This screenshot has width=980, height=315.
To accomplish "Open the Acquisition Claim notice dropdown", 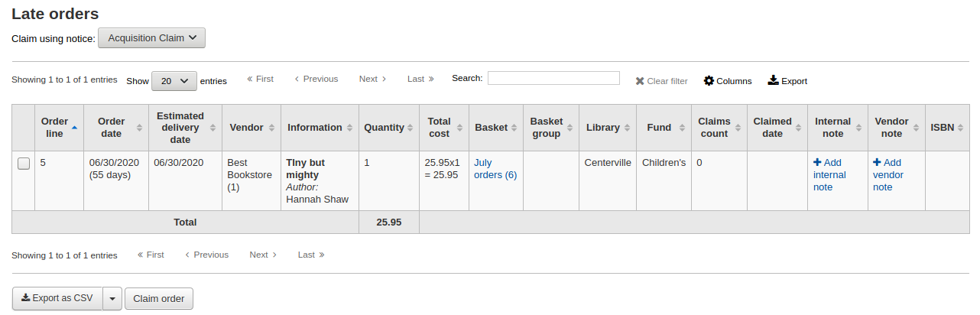I will click(152, 38).
